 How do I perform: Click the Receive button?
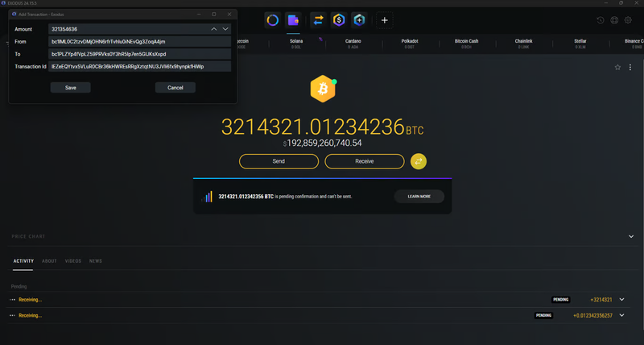point(365,161)
